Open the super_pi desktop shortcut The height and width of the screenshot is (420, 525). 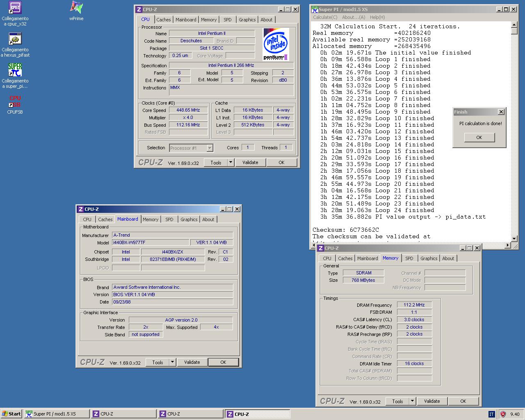15,76
